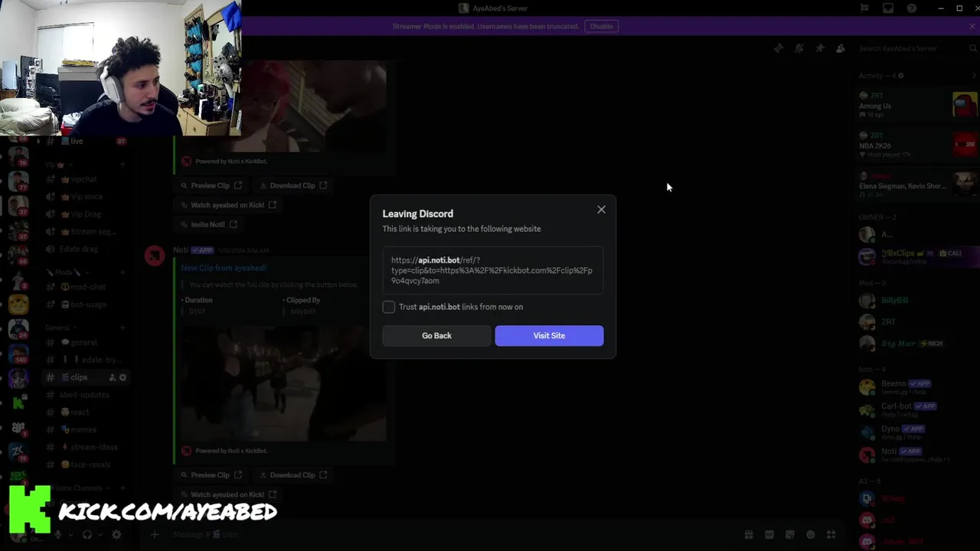Toggle microphone mute in user panel
Viewport: 980px width, 551px height.
coord(58,535)
